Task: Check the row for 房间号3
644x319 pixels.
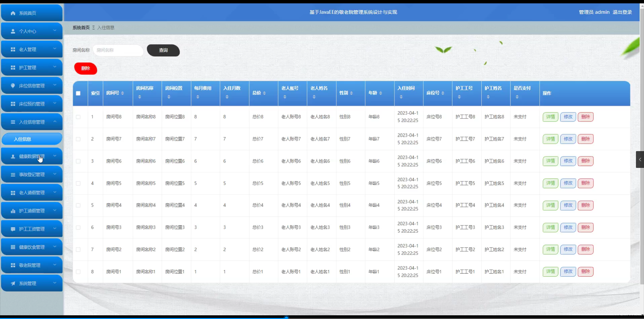Action: pos(78,227)
